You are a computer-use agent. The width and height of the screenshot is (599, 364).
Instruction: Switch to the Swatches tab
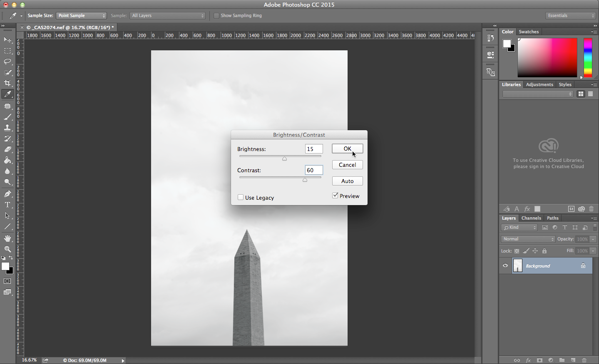click(x=529, y=32)
